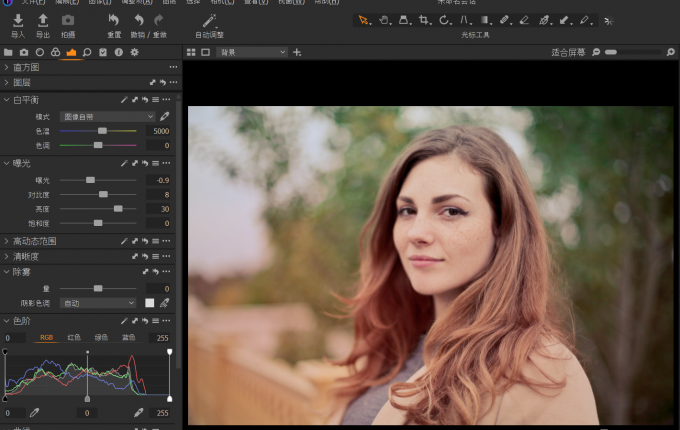The image size is (680, 430).
Task: Switch to multi-image grid viewer
Action: (191, 52)
